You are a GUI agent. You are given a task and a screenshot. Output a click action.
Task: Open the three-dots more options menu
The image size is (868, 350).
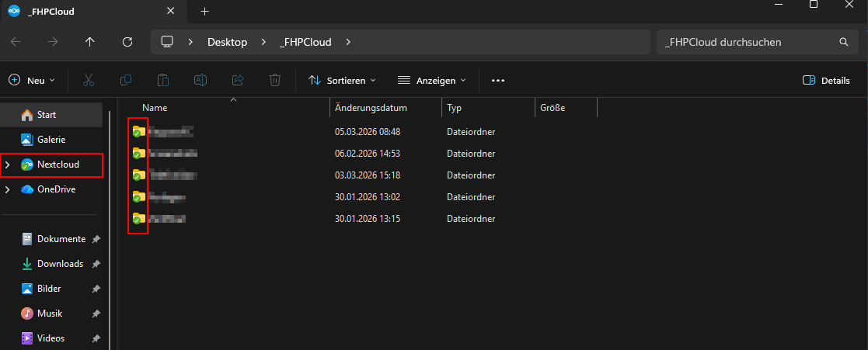point(498,80)
